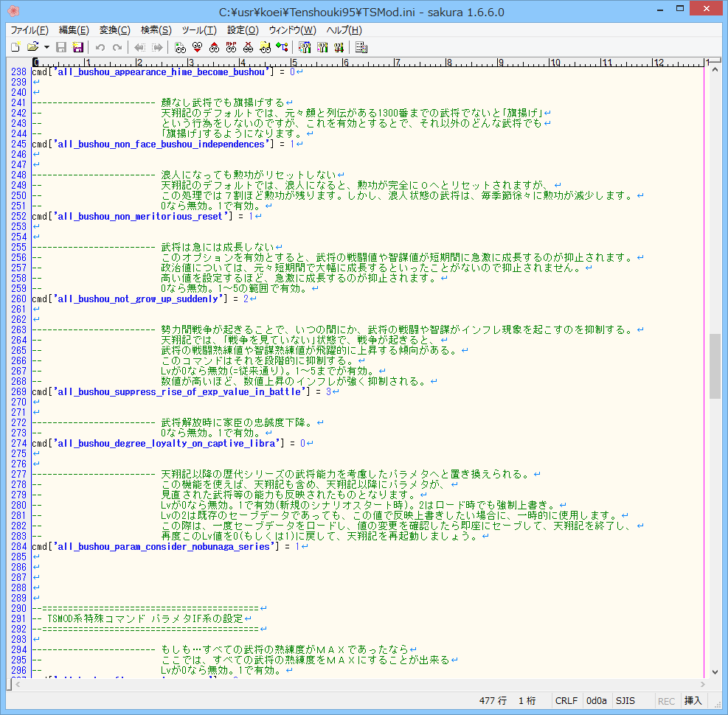Open the 設定(O) menu
728x715 pixels.
pos(243,30)
